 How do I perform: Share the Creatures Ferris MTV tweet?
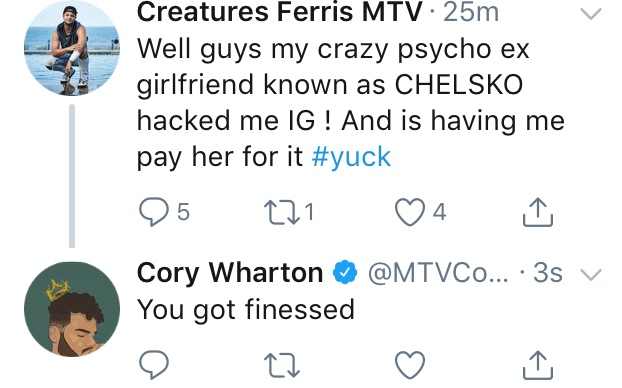pyautogui.click(x=538, y=212)
